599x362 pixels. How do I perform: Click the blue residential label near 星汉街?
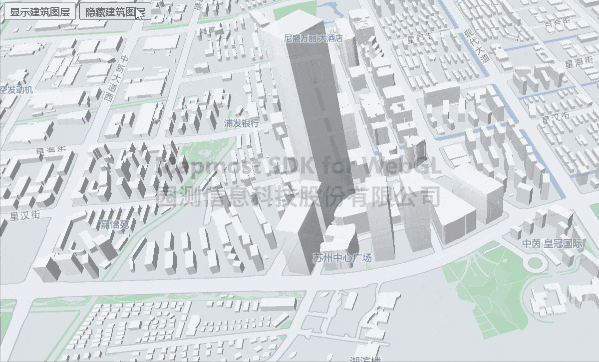pos(115,225)
